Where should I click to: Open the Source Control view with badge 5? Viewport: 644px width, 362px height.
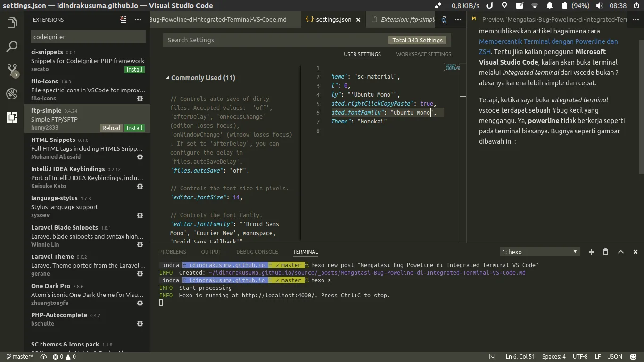[12, 70]
